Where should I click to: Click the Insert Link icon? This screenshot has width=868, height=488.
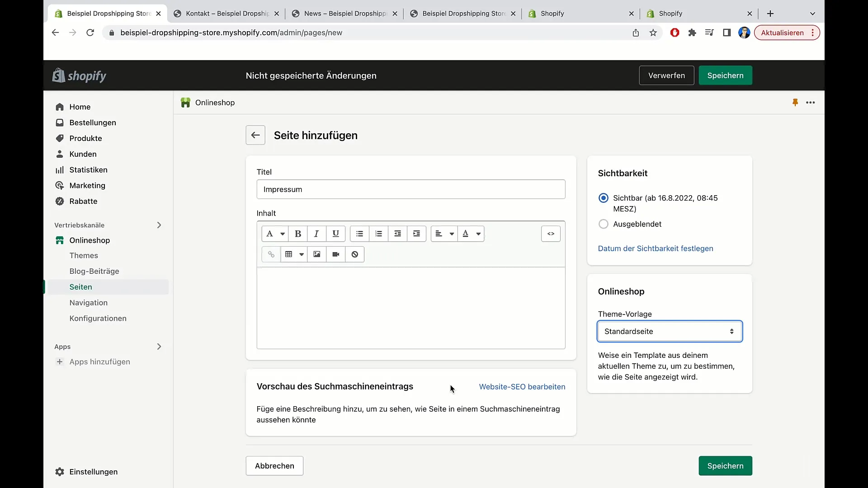[271, 254]
